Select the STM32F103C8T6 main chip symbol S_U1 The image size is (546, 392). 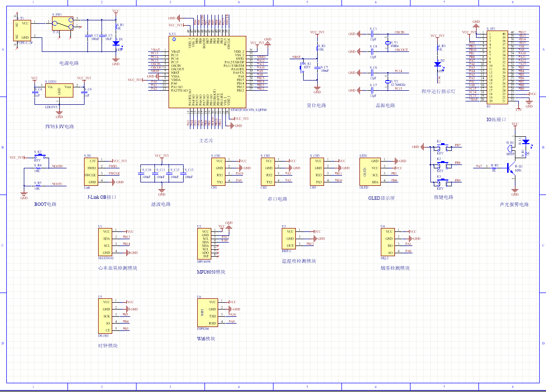point(207,72)
